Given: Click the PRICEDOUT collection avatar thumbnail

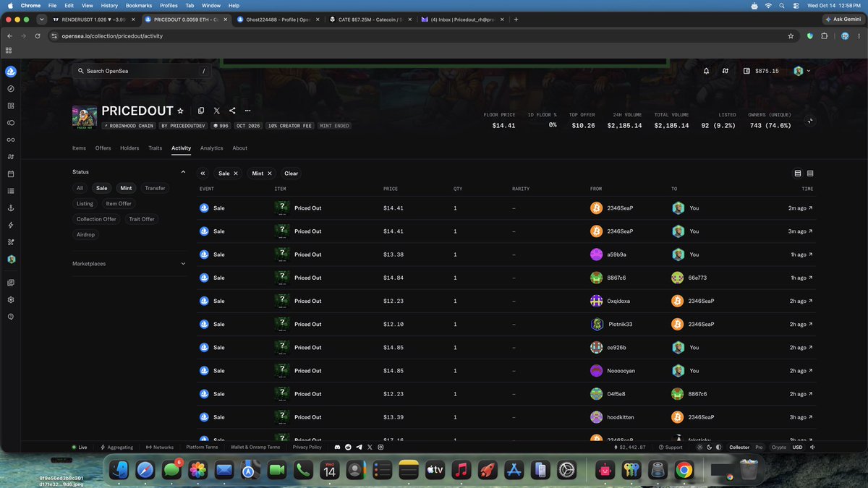Looking at the screenshot, I should coord(84,116).
